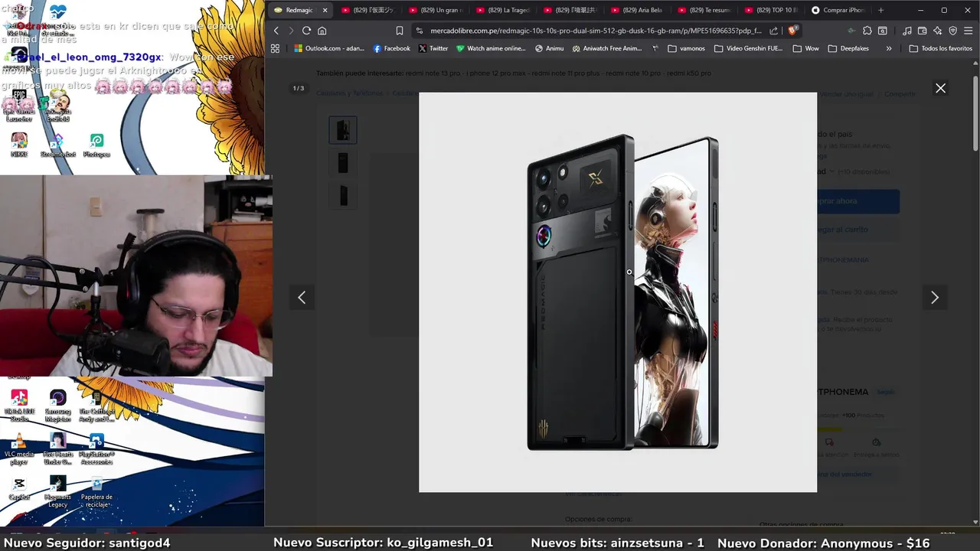Open the Twitter bookmark
Image resolution: width=980 pixels, height=551 pixels.
[x=433, y=48]
